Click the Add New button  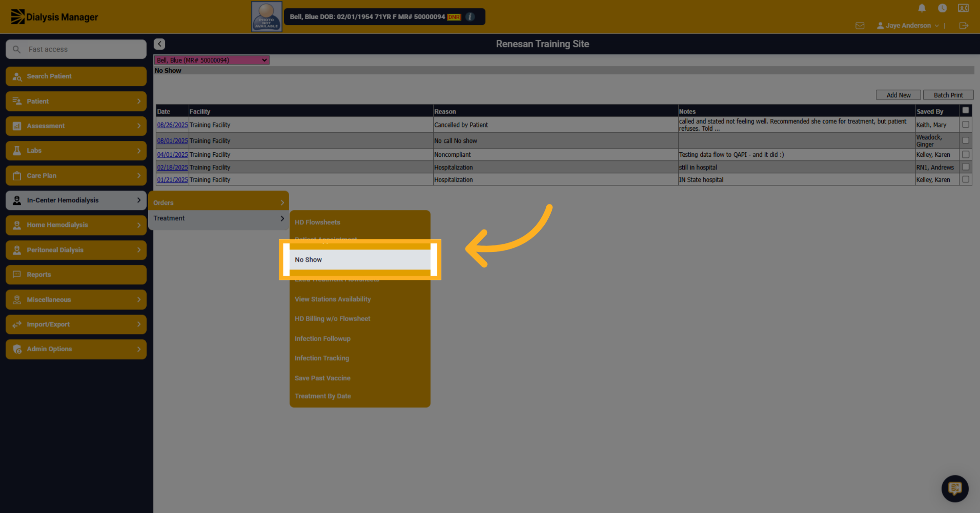(898, 95)
